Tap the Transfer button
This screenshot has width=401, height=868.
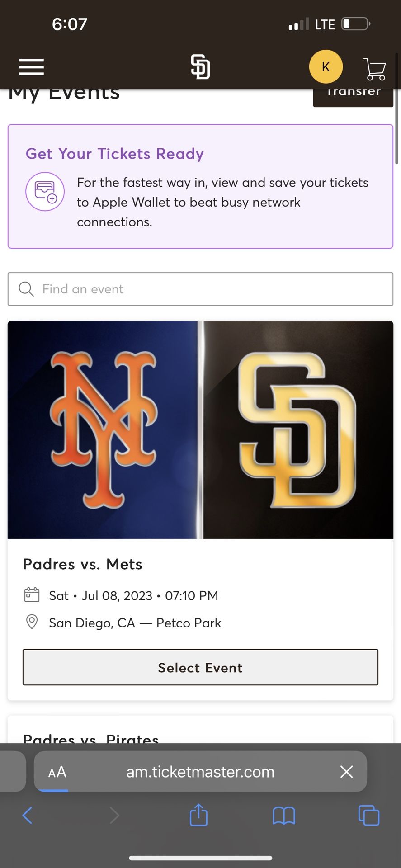point(353,95)
